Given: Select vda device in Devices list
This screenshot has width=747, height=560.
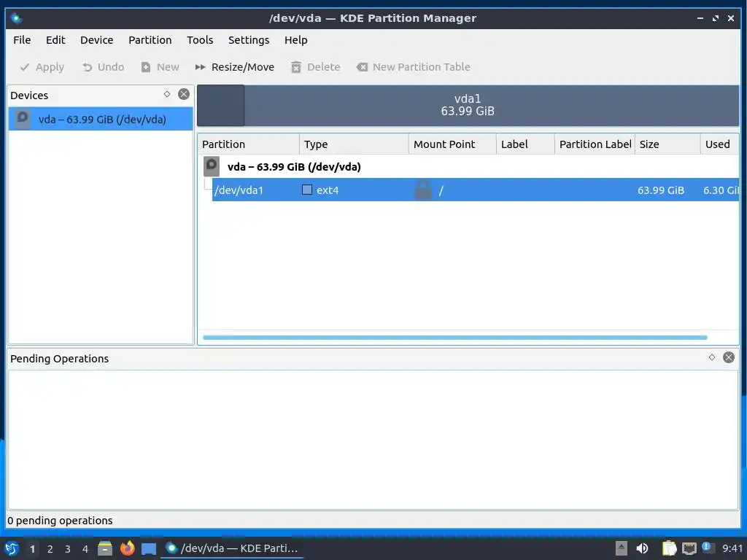Looking at the screenshot, I should (x=101, y=119).
